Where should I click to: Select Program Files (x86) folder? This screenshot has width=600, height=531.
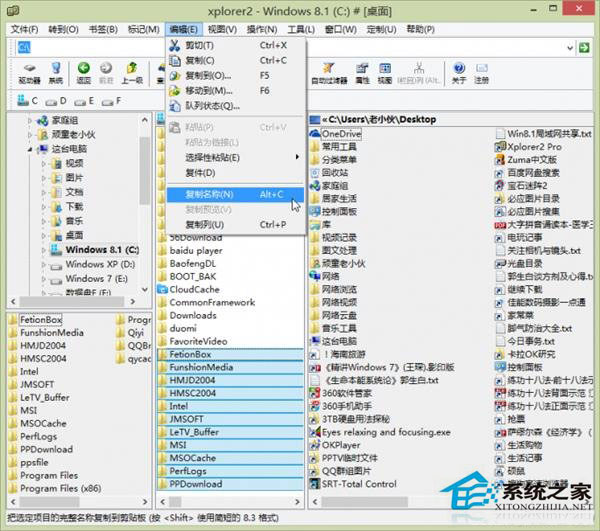[55, 488]
